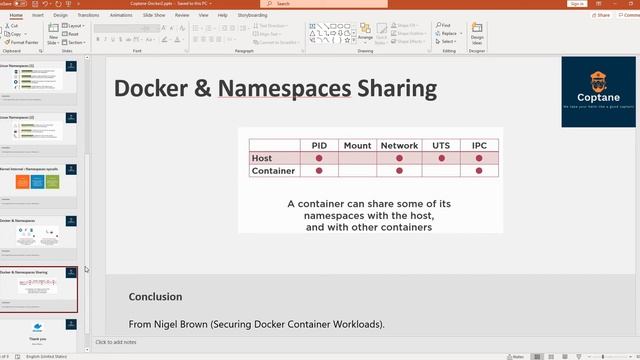
Task: Toggle Italic formatting
Action: click(105, 40)
